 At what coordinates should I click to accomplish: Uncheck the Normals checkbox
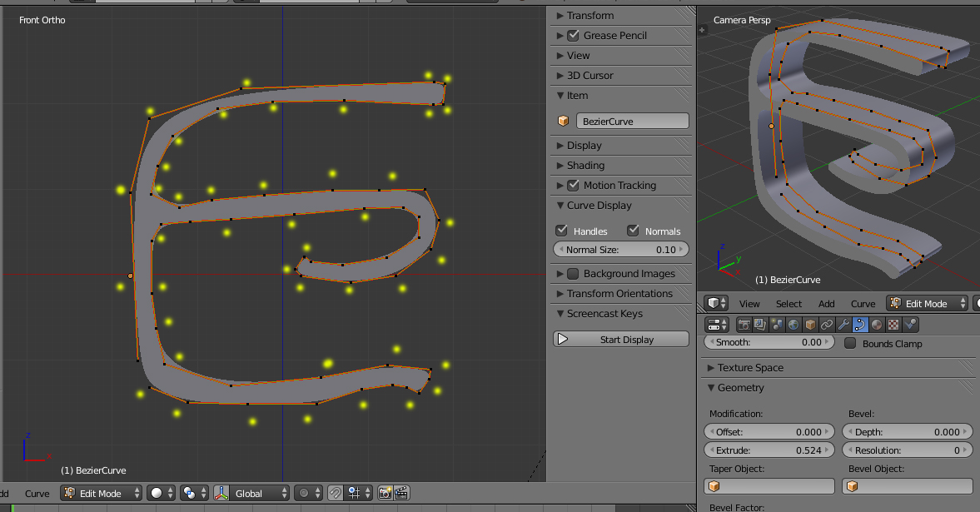point(633,231)
